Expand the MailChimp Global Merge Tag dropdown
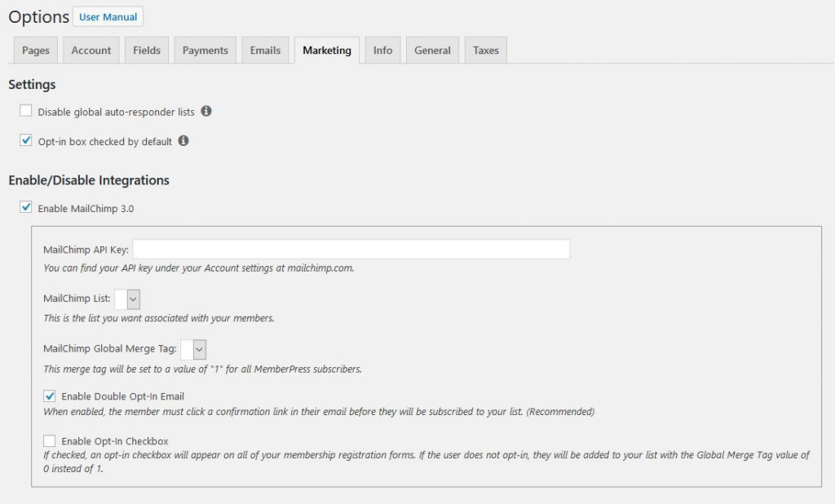The image size is (835, 504). pyautogui.click(x=193, y=349)
